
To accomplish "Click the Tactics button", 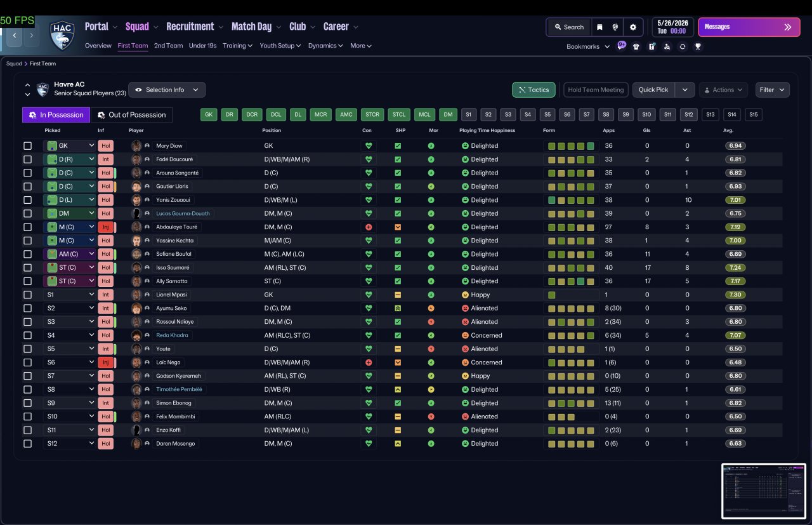I will pyautogui.click(x=534, y=90).
